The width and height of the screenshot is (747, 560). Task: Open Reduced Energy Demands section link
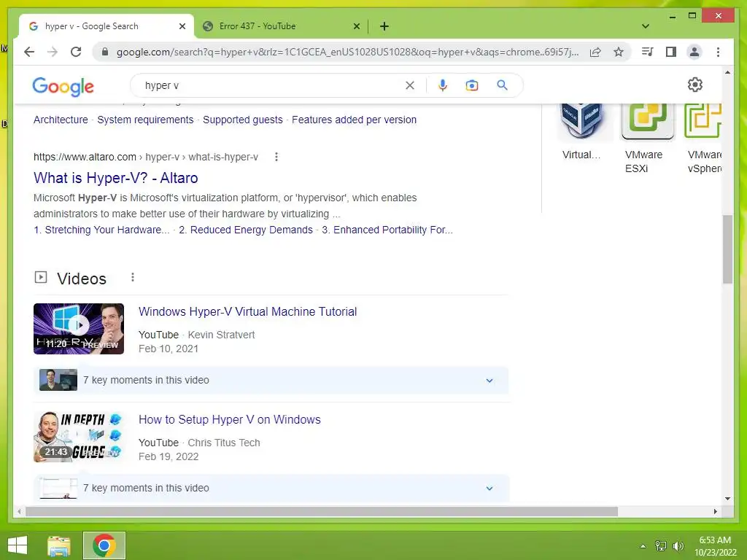click(x=246, y=230)
